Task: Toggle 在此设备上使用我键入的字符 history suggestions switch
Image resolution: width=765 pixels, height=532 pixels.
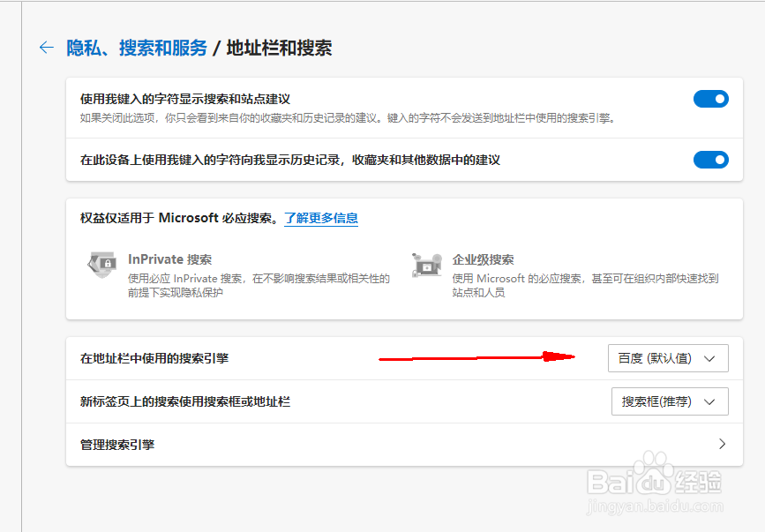Action: [711, 160]
